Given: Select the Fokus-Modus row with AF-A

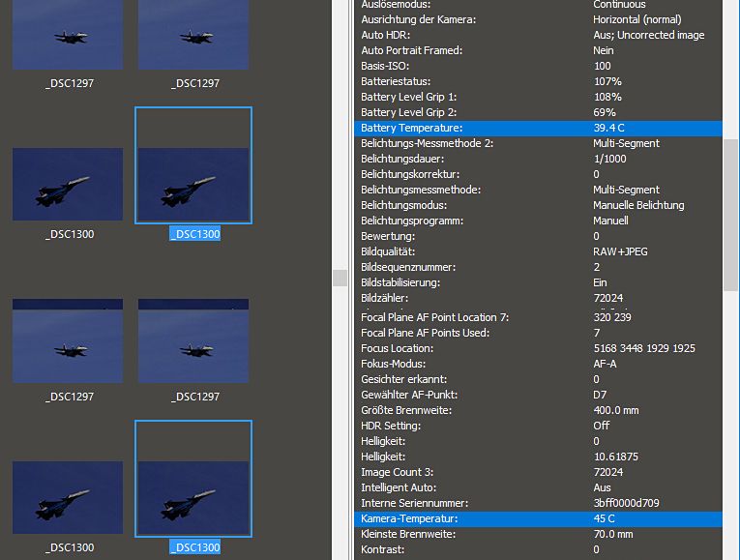Looking at the screenshot, I should [x=538, y=364].
